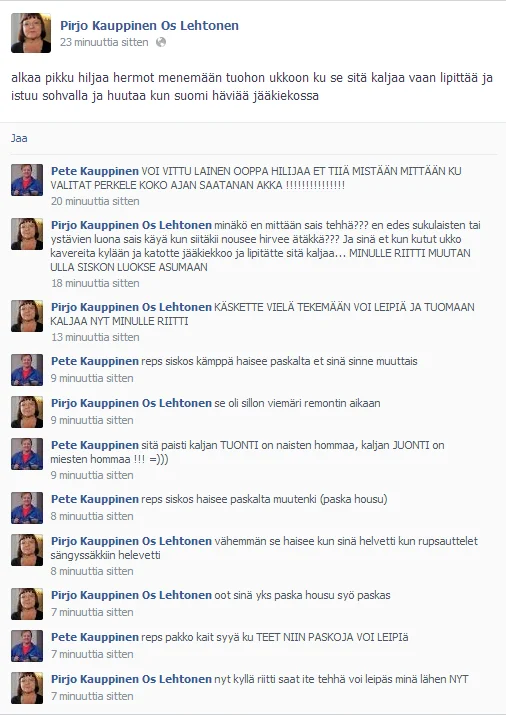Screen dimensions: 506x715
Task: Click the '8 minuuttia sitten' timestamp under 'paska housu'
Action: 92,516
